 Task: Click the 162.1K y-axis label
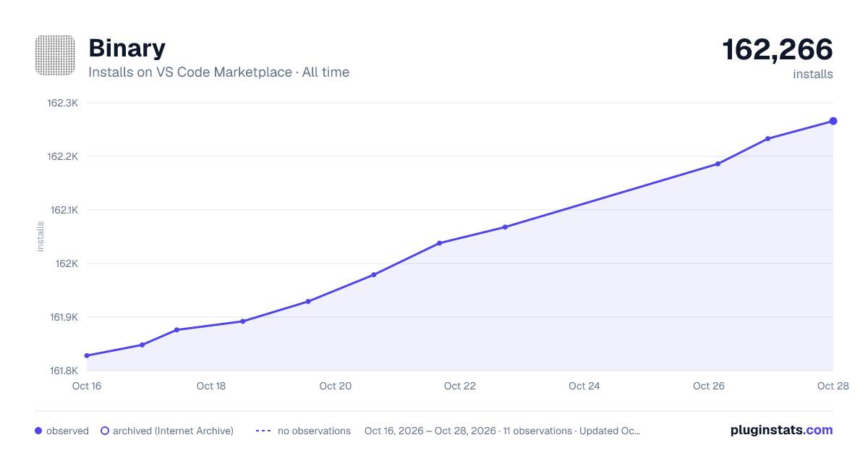pyautogui.click(x=63, y=210)
